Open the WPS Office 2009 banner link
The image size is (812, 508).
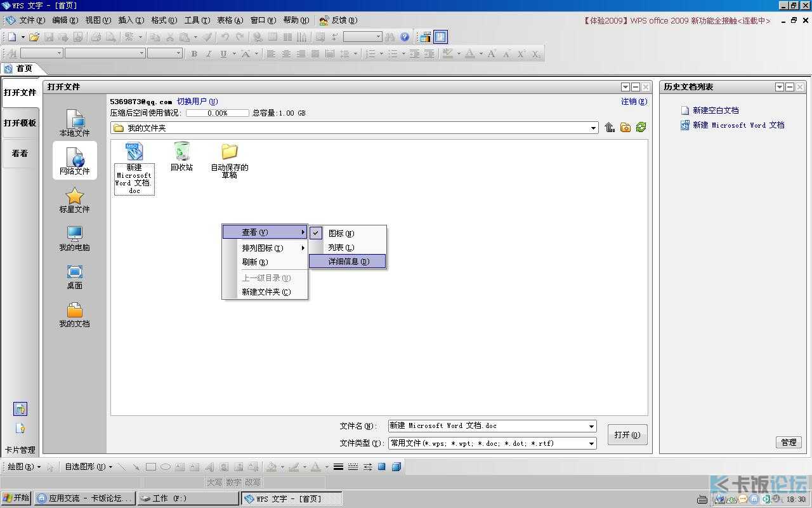tap(677, 20)
